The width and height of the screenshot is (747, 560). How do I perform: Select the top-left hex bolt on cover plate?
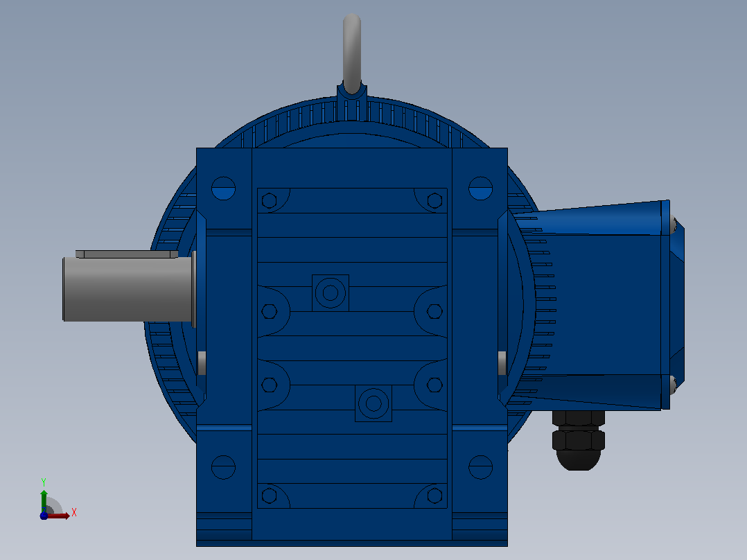pyautogui.click(x=269, y=201)
